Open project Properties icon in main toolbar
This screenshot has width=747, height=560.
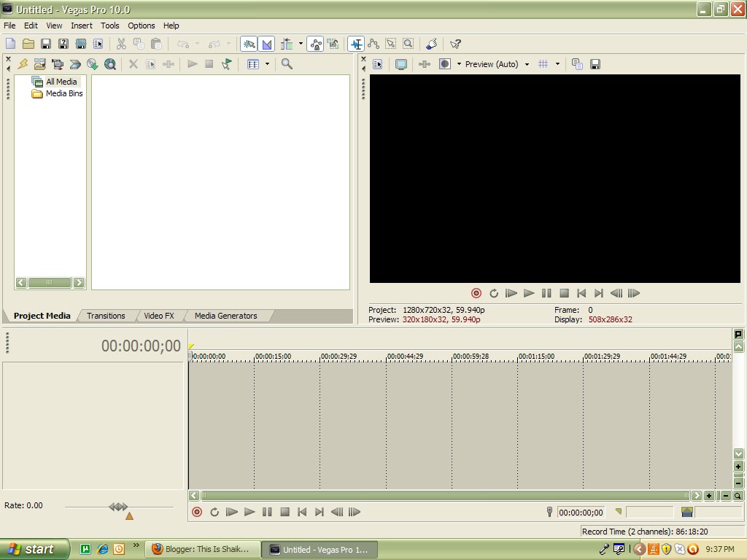point(98,44)
